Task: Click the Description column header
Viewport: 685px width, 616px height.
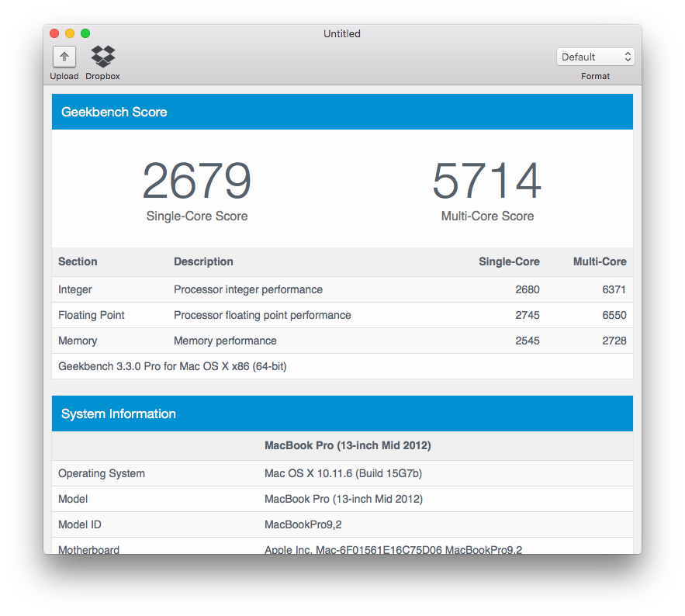Action: click(x=203, y=261)
